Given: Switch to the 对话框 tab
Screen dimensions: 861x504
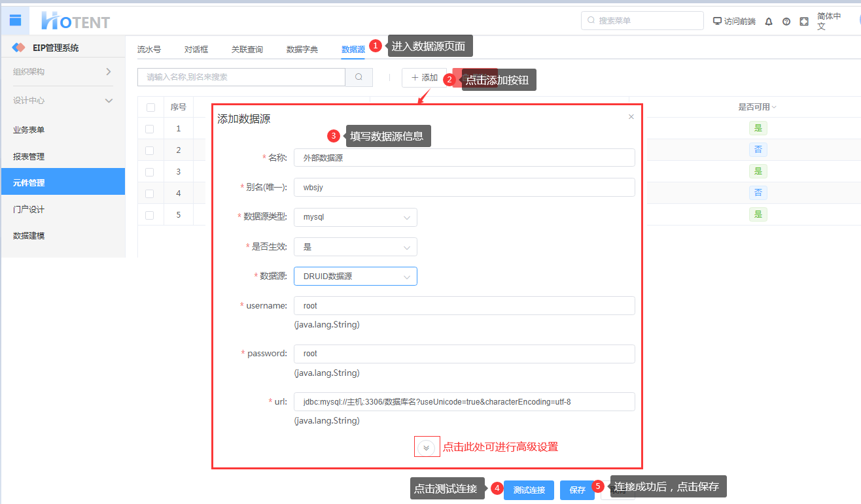Looking at the screenshot, I should click(196, 49).
